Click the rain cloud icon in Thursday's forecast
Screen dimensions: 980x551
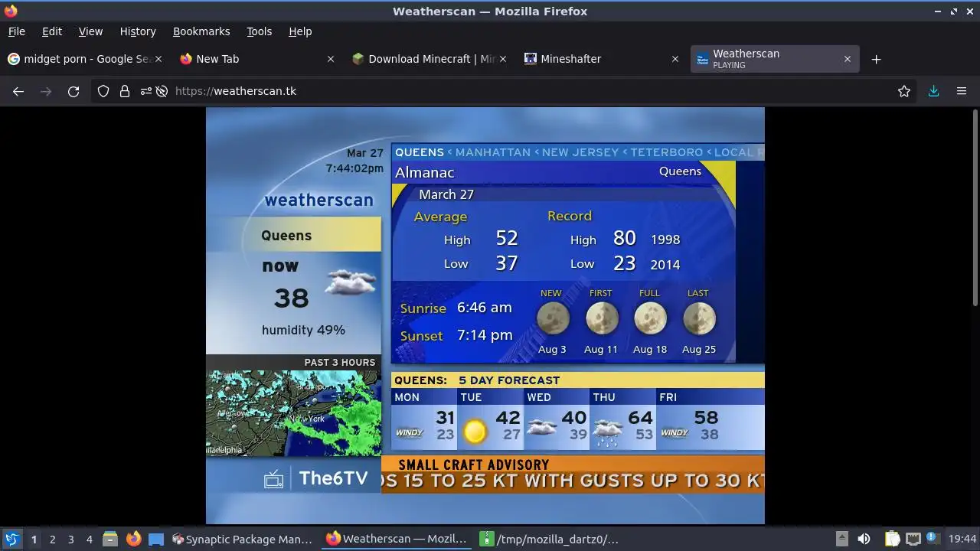(x=608, y=432)
